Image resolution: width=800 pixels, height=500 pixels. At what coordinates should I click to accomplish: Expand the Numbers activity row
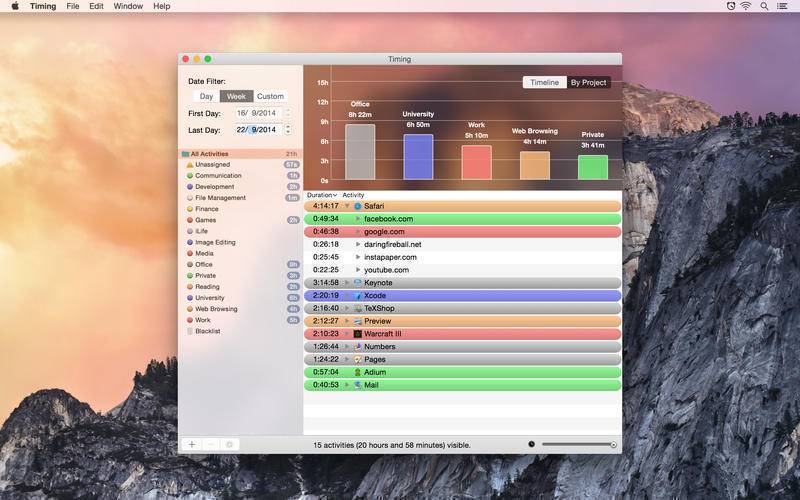click(347, 346)
